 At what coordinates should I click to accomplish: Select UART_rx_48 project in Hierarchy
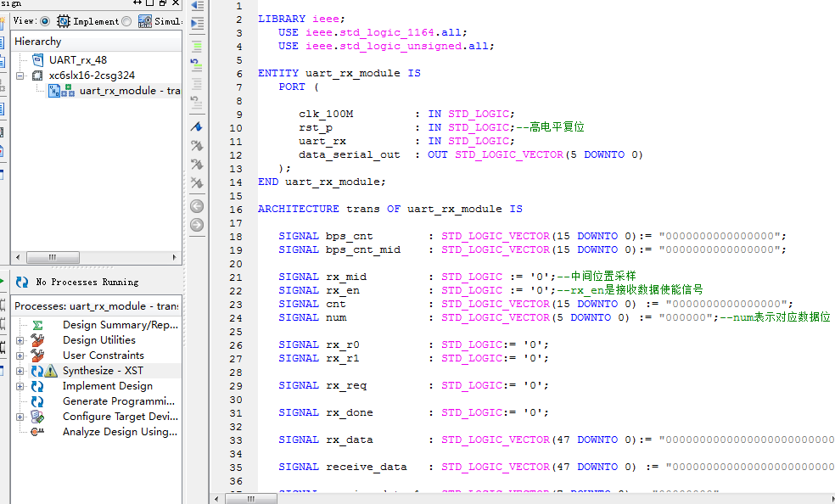[77, 60]
